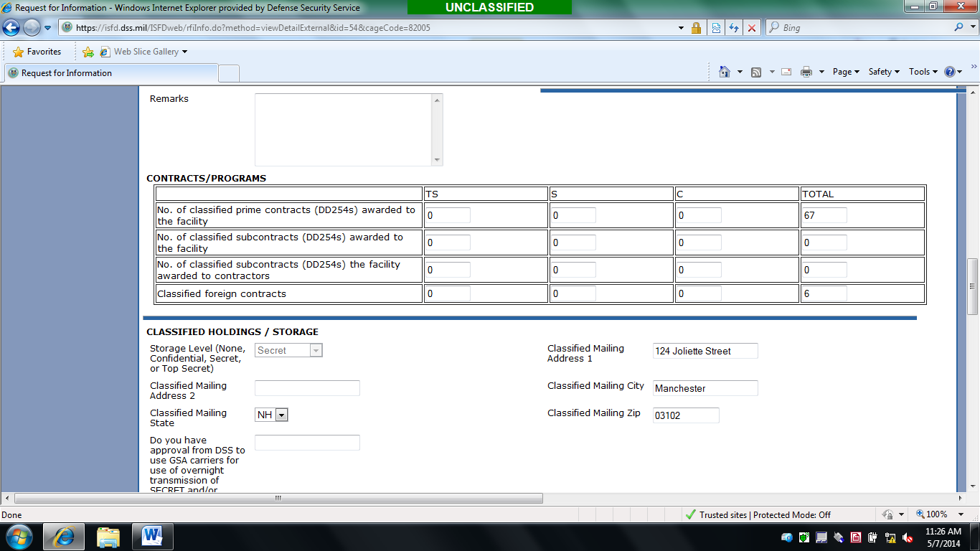Click the Read Mail envelope icon
Viewport: 980px width, 551px height.
[786, 72]
